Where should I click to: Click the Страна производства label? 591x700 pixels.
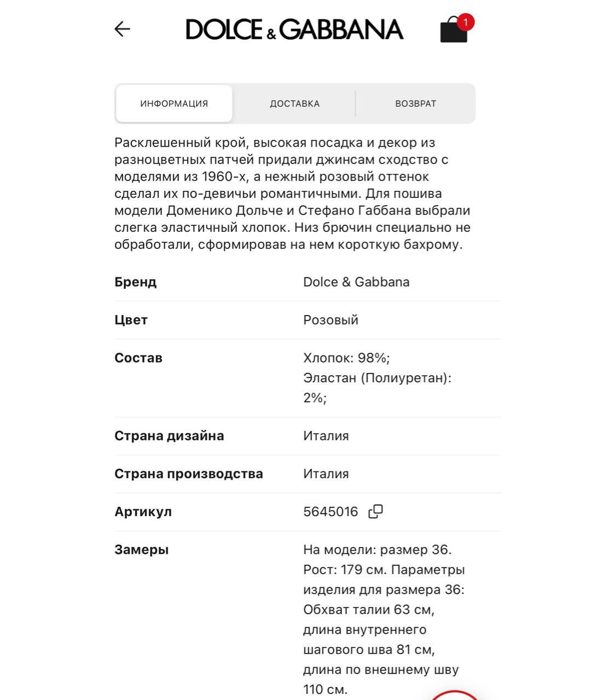(x=188, y=474)
